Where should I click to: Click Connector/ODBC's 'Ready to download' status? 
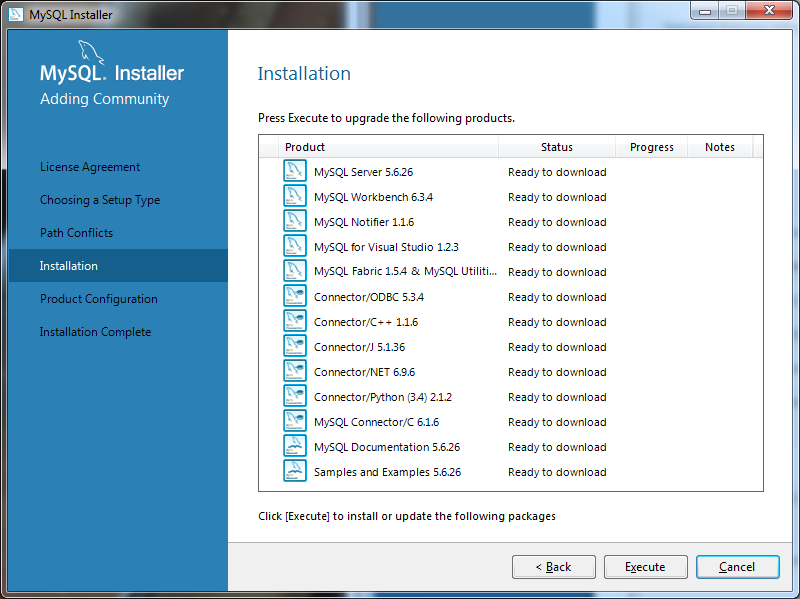click(557, 297)
